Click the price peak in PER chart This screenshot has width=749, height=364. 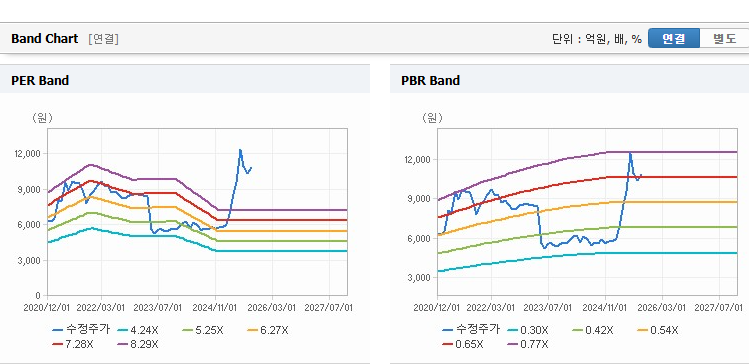240,150
